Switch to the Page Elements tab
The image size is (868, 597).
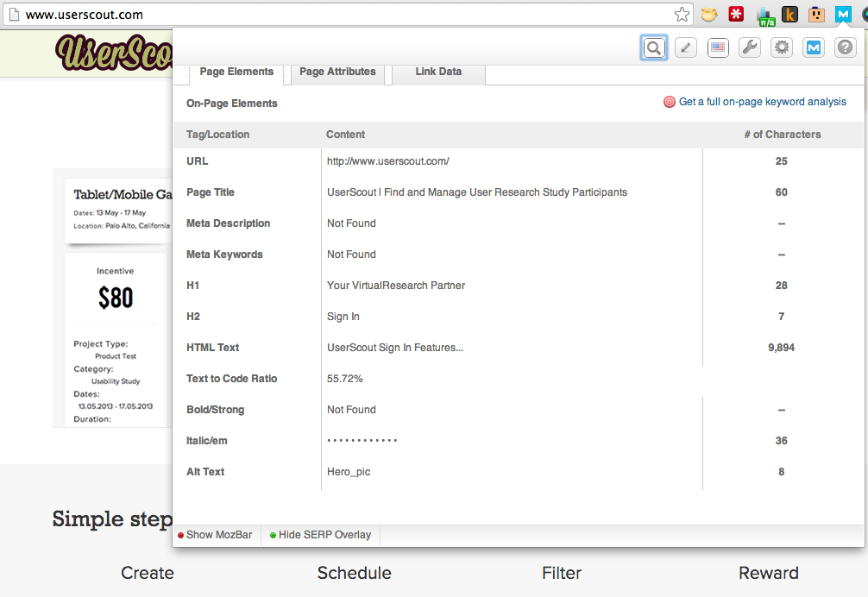(236, 72)
